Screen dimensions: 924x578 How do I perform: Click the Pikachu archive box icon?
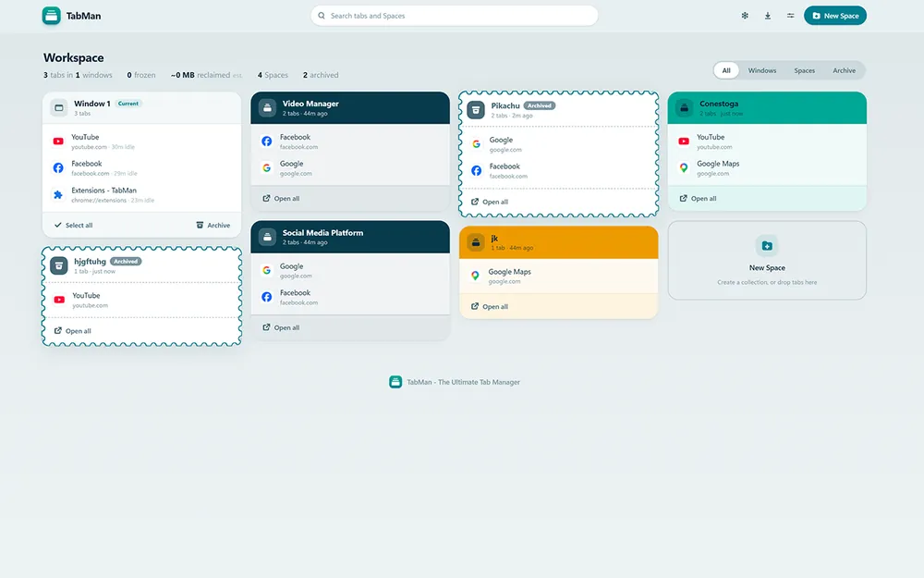[x=476, y=110]
